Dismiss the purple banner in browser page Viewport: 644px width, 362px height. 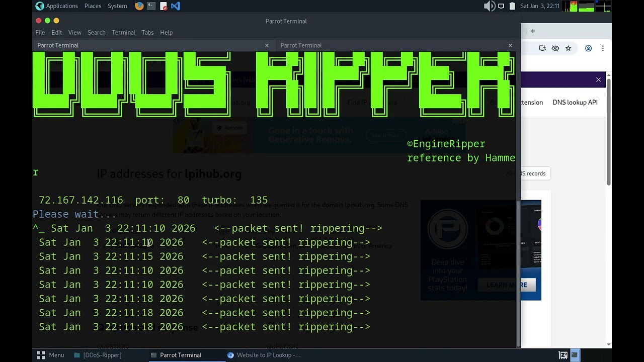pos(598,79)
